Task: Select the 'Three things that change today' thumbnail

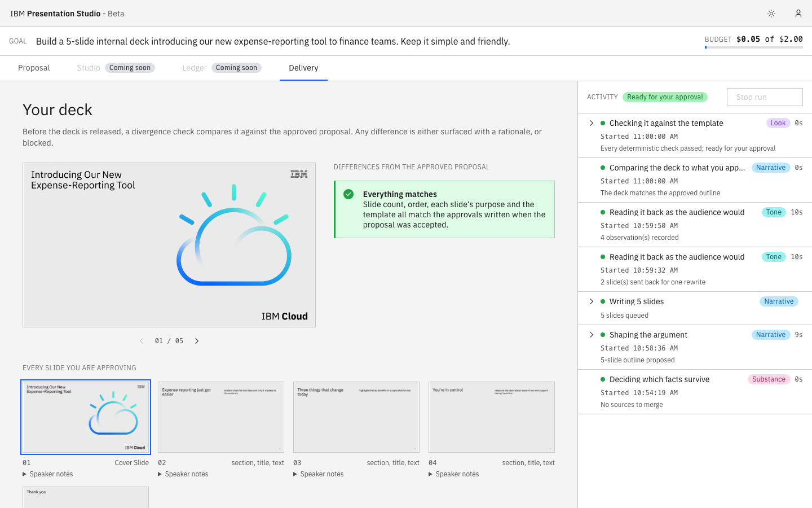Action: tap(356, 417)
